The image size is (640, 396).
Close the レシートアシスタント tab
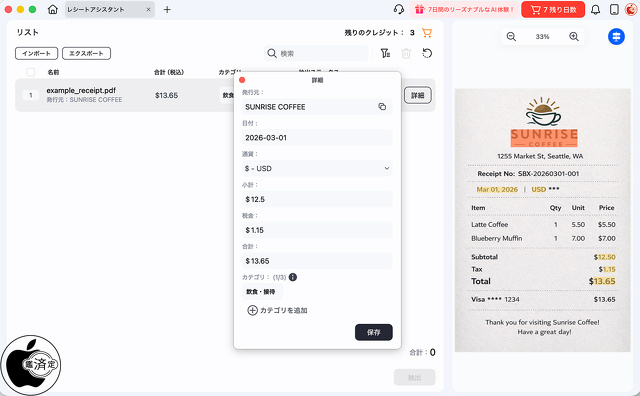point(148,9)
